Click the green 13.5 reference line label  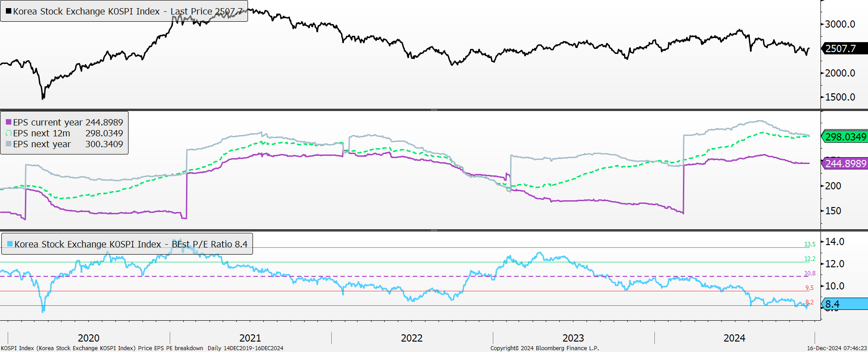pyautogui.click(x=810, y=244)
